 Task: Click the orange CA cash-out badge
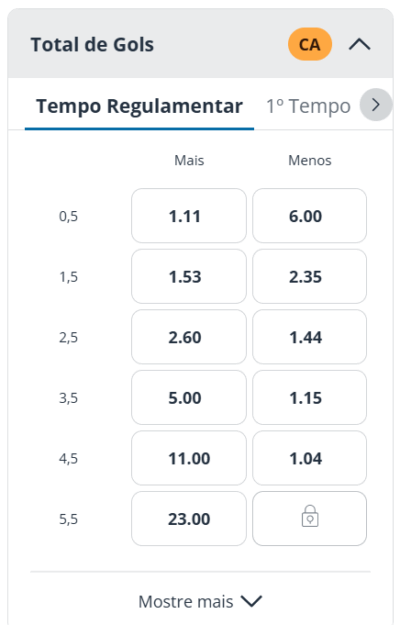pyautogui.click(x=310, y=44)
